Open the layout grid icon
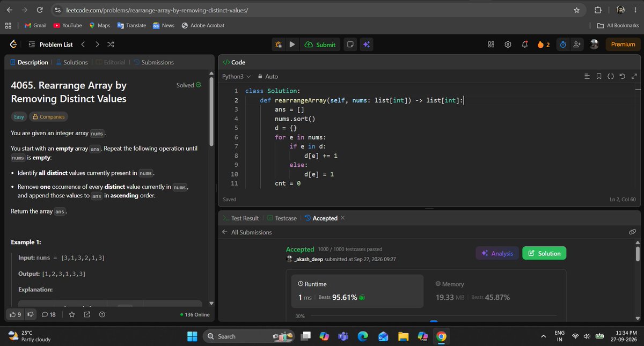The height and width of the screenshot is (346, 644). click(491, 45)
